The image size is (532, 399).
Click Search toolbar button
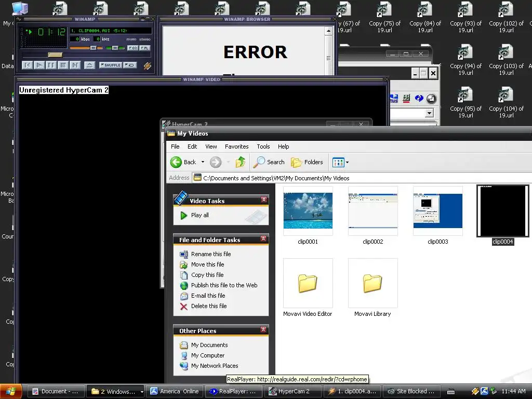pos(269,162)
